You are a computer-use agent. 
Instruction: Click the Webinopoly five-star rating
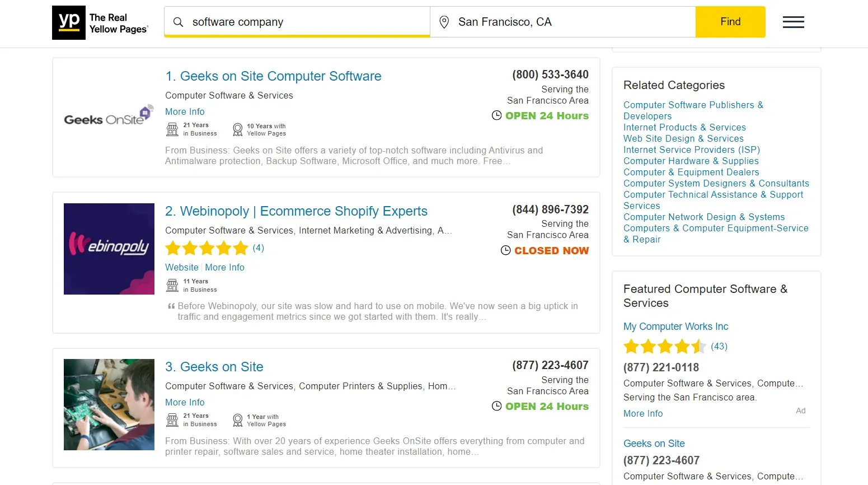tap(207, 248)
